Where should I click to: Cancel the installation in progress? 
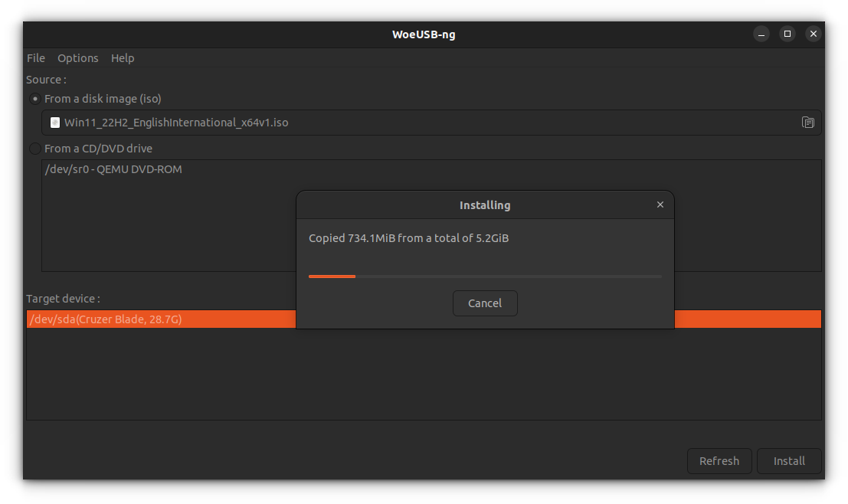[x=485, y=303]
